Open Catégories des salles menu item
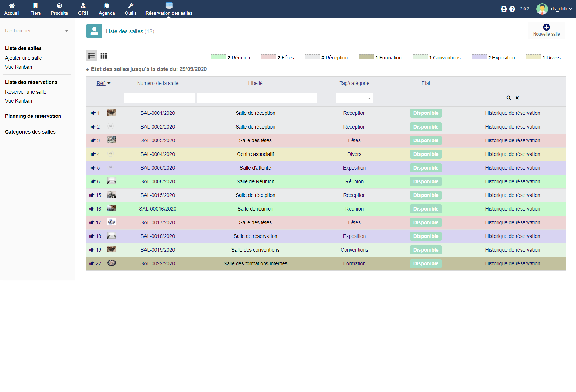 point(30,132)
